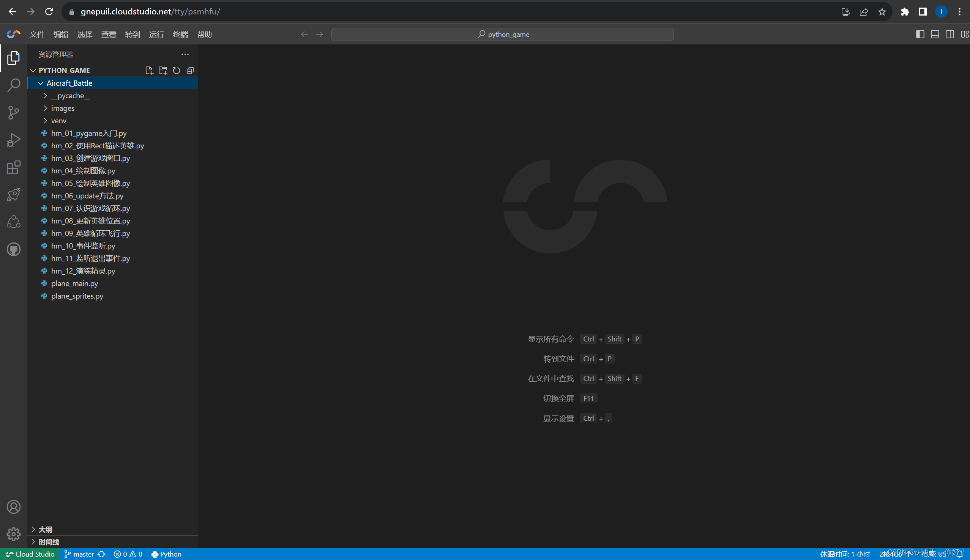Image resolution: width=970 pixels, height=560 pixels.
Task: Click the Run and Debug icon in sidebar
Action: [13, 140]
